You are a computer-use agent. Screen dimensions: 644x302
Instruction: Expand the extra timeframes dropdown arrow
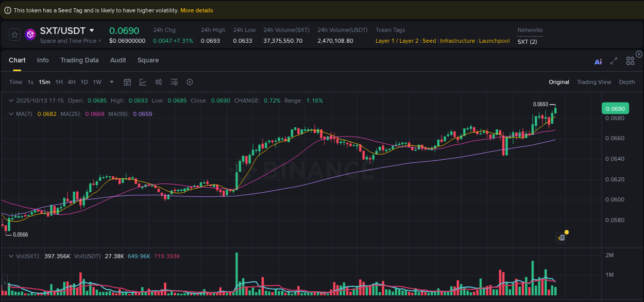[x=111, y=82]
